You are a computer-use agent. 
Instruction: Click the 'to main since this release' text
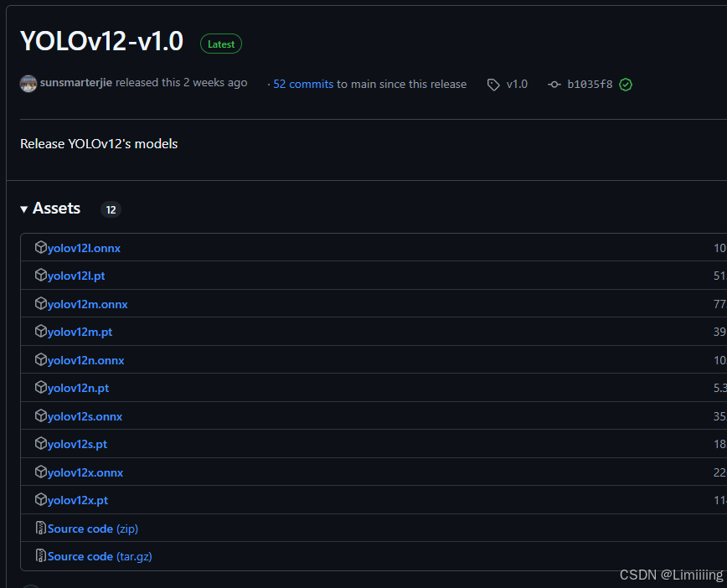pos(401,84)
